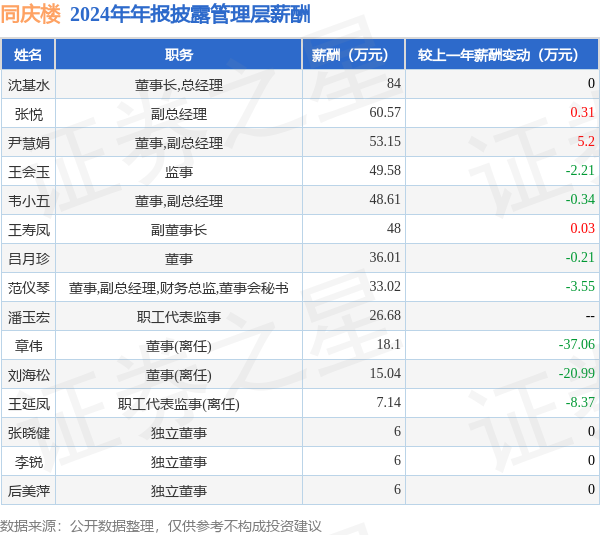Viewport: 600px width, 535px height.
Task: Select the name 吕月珍
Action: pos(29,259)
